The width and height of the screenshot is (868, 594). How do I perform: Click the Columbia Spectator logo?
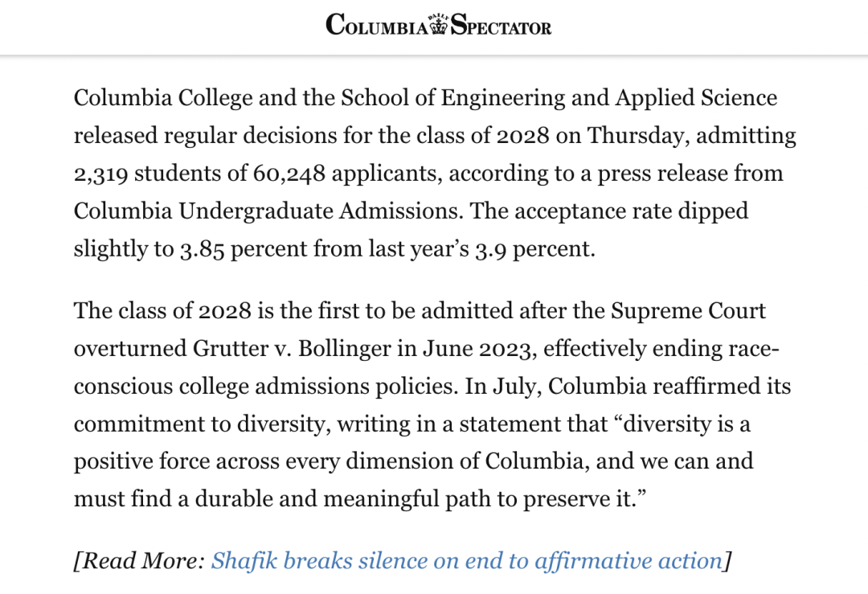point(438,25)
